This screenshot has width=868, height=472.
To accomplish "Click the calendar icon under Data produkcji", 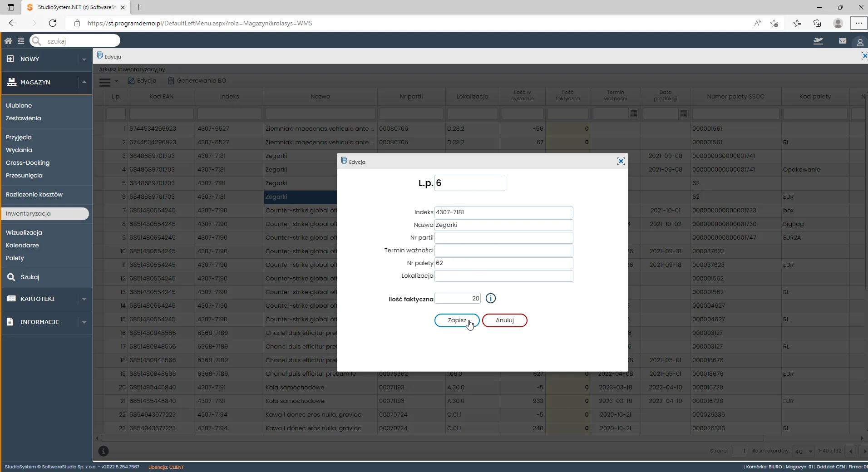I will pyautogui.click(x=684, y=114).
